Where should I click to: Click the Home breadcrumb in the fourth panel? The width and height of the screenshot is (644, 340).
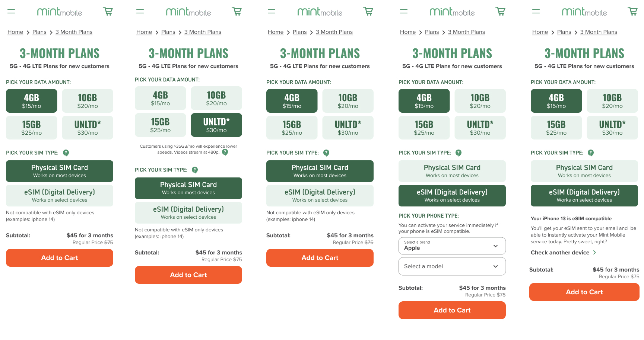click(x=407, y=32)
